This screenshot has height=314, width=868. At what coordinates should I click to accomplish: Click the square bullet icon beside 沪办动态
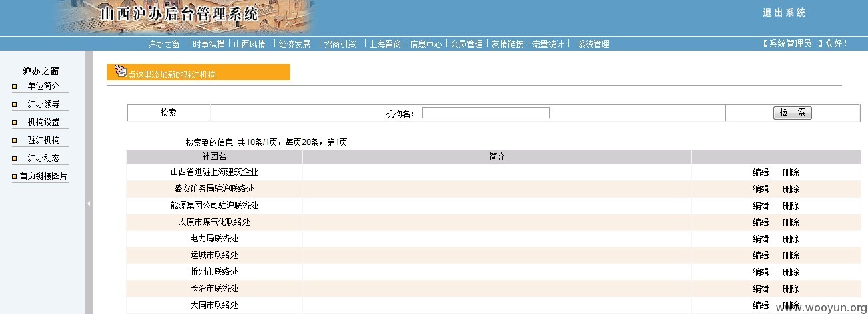[x=14, y=158]
